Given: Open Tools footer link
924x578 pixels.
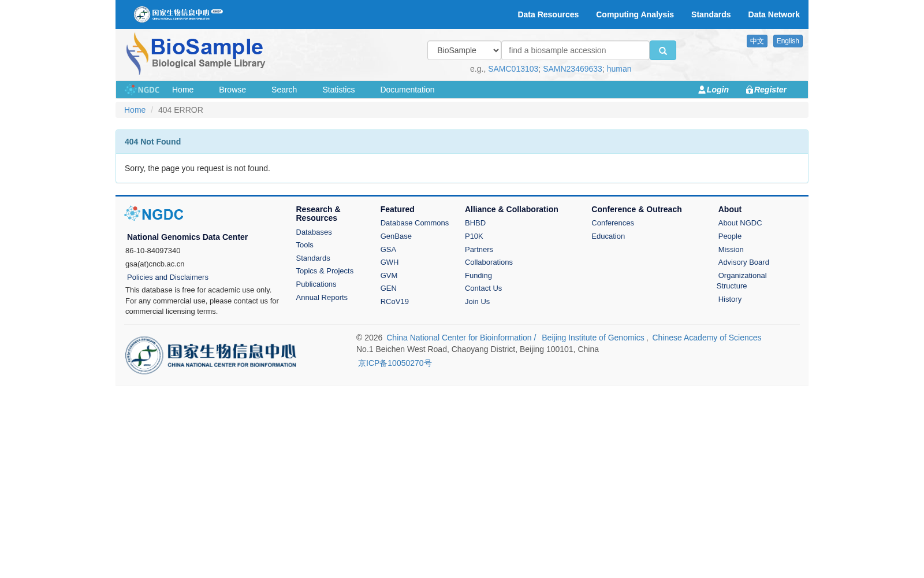Looking at the screenshot, I should coord(304,245).
